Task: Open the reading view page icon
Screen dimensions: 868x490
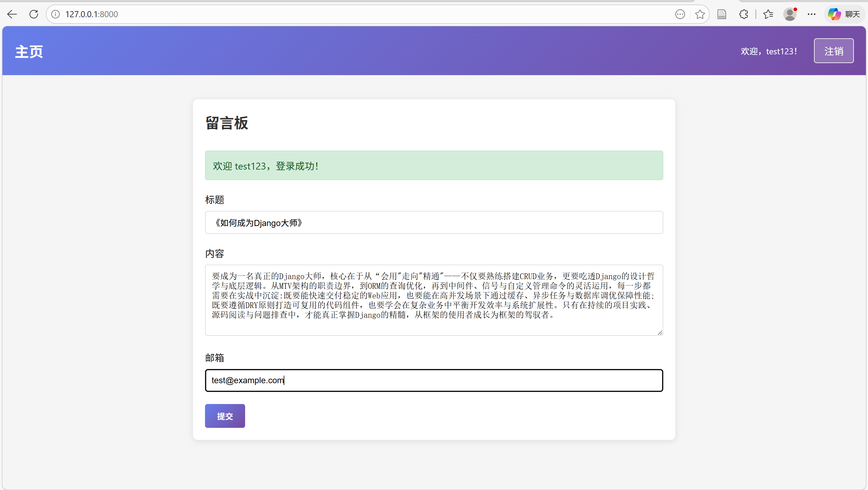Action: pyautogui.click(x=722, y=14)
